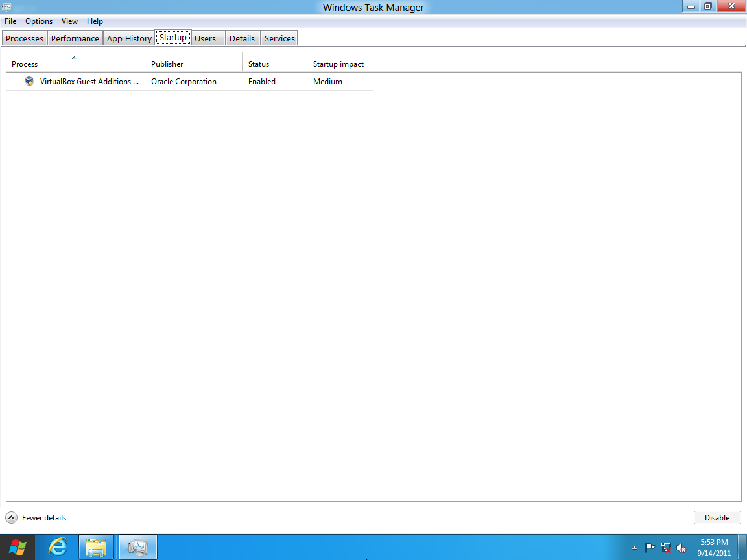This screenshot has height=560, width=747.
Task: Open the Help menu
Action: point(95,21)
